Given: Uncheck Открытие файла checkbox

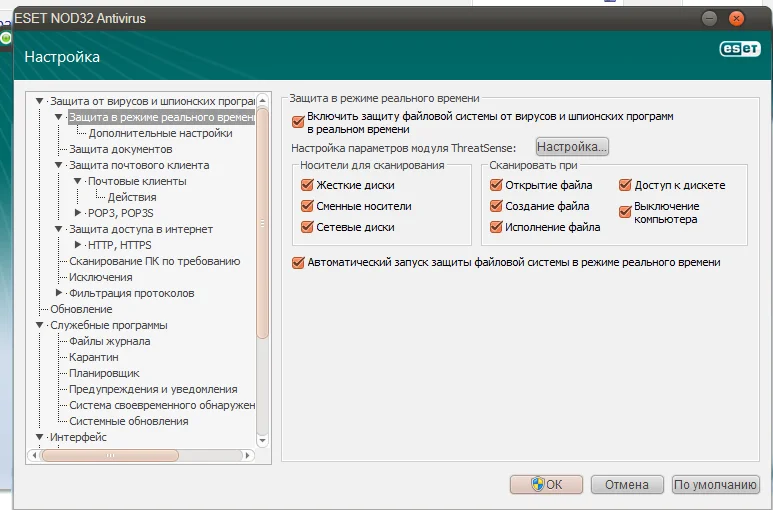Looking at the screenshot, I should [x=496, y=185].
